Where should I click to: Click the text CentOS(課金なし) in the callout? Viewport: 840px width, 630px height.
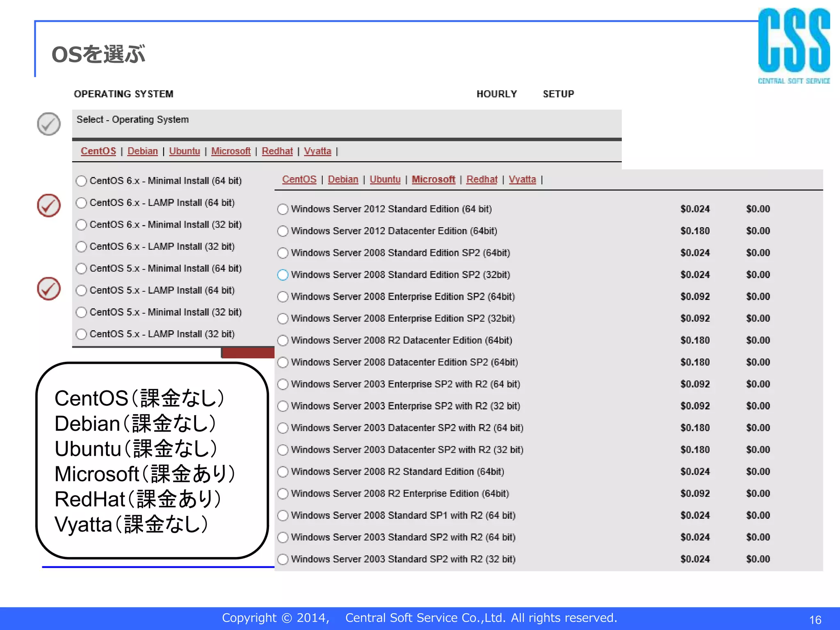click(x=139, y=398)
